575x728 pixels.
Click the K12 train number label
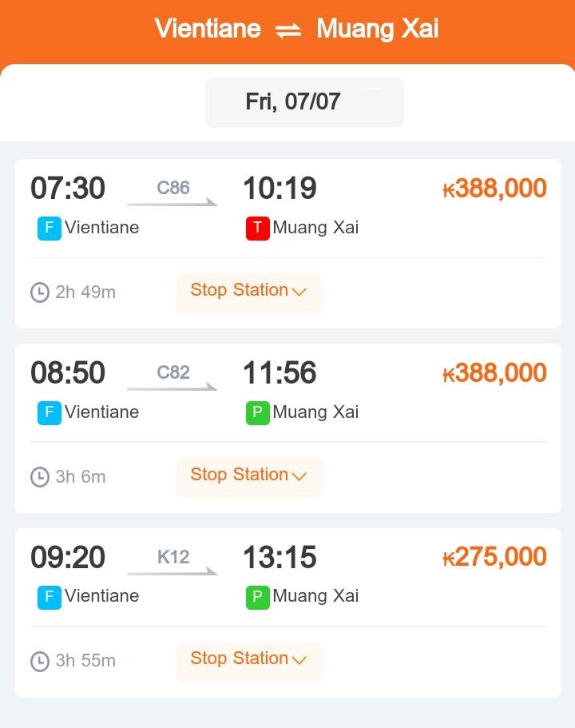[173, 557]
